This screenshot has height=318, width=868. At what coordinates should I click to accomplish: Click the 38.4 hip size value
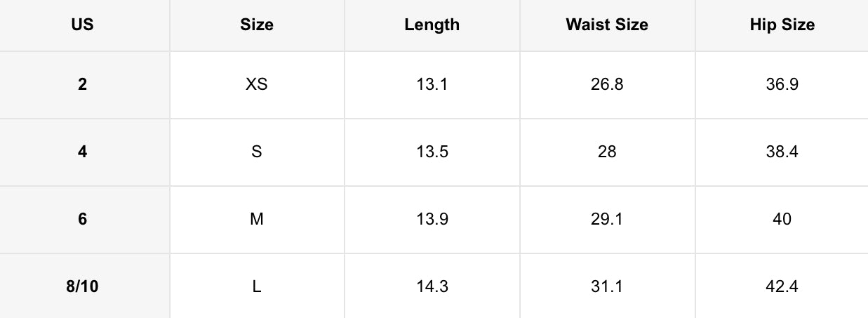click(782, 152)
